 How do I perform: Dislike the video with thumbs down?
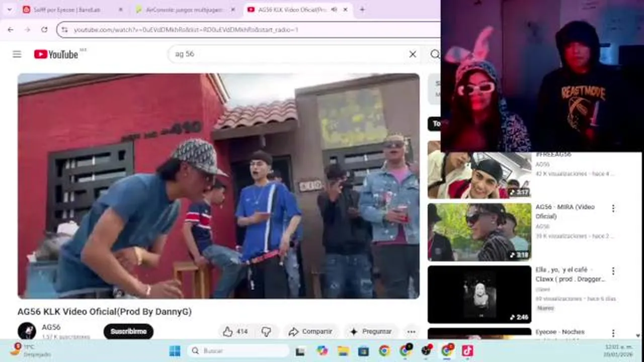266,332
